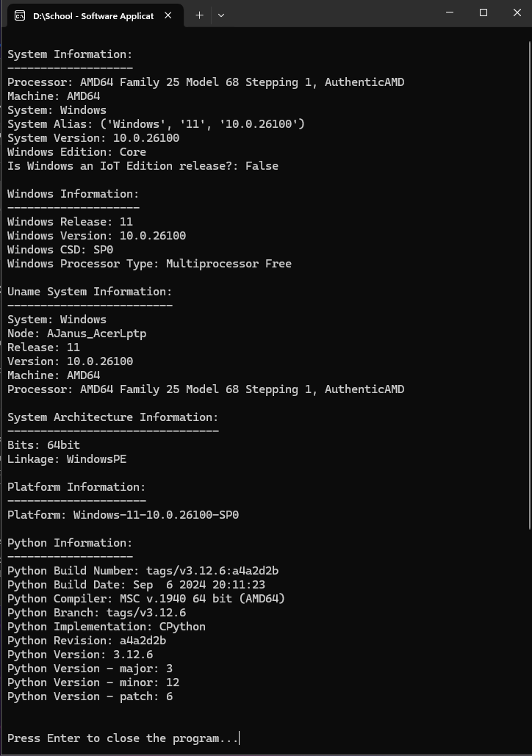Click the Python Build Date line

136,585
